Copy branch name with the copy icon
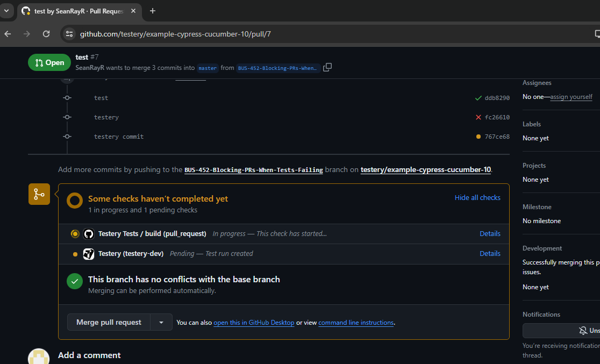Screen dimensions: 600x364 point(327,67)
